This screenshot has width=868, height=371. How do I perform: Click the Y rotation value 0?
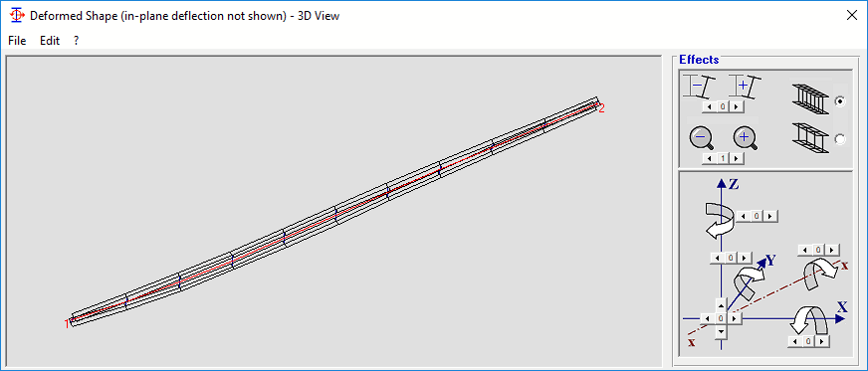point(732,258)
